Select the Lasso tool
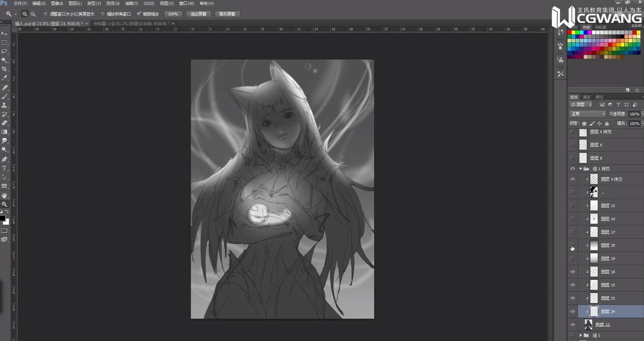644x341 pixels. (4, 51)
